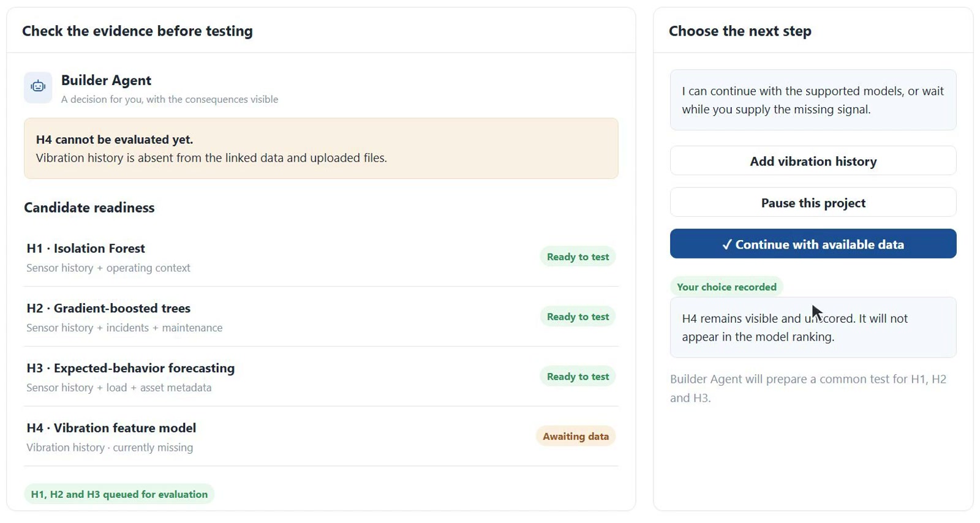Click the Add vibration history button
980x523 pixels.
[x=813, y=161]
